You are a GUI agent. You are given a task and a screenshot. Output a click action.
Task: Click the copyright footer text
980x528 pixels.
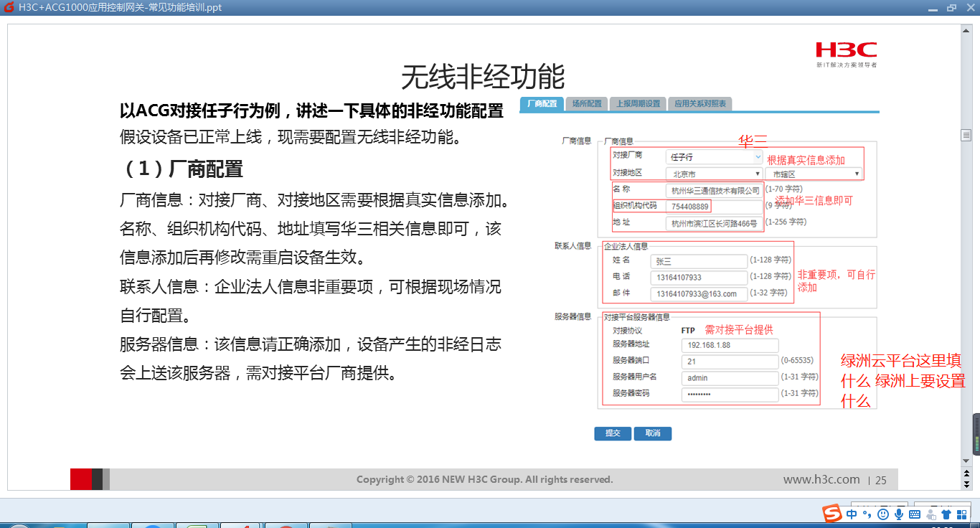coord(484,479)
